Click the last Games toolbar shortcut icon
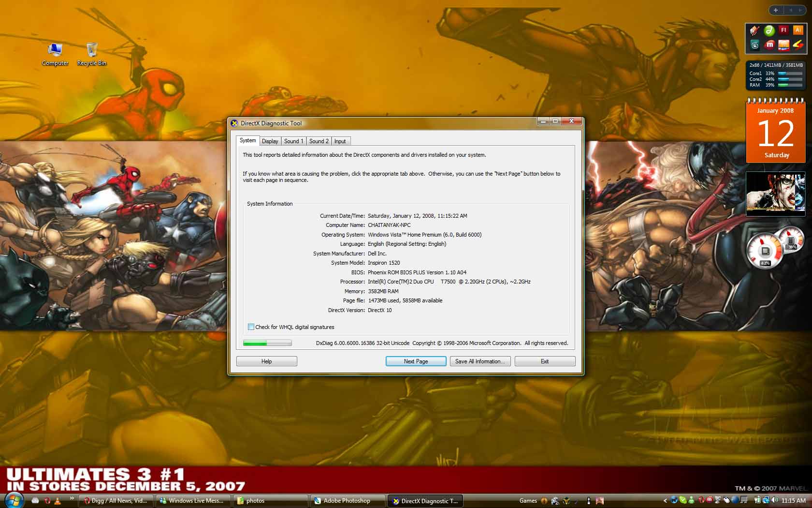The width and height of the screenshot is (812, 508). [x=600, y=501]
